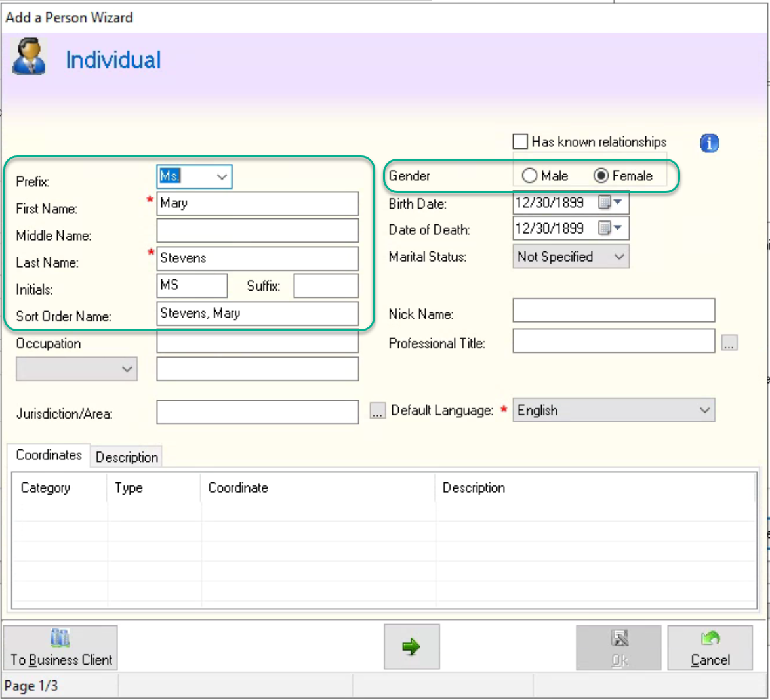Click the Coordinate column header
This screenshot has width=770, height=700.
[x=317, y=488]
